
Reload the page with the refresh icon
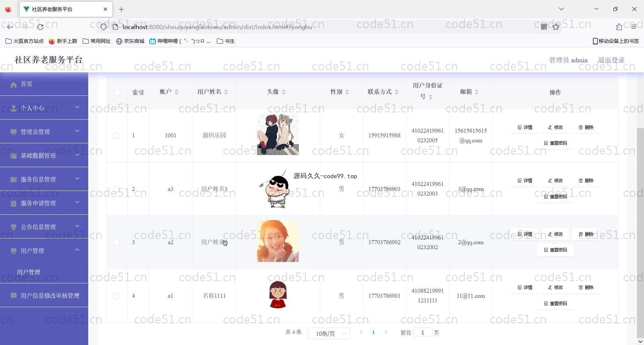pos(40,27)
